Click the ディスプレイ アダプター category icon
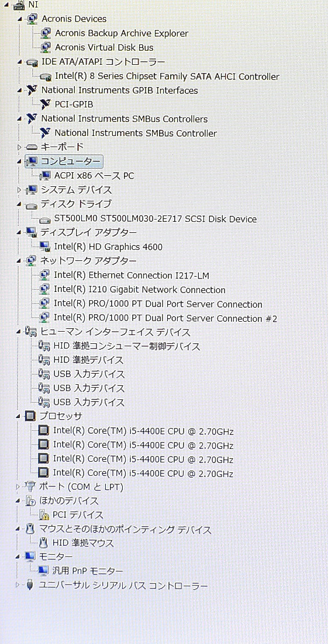The width and height of the screenshot is (328, 644). coord(31,232)
